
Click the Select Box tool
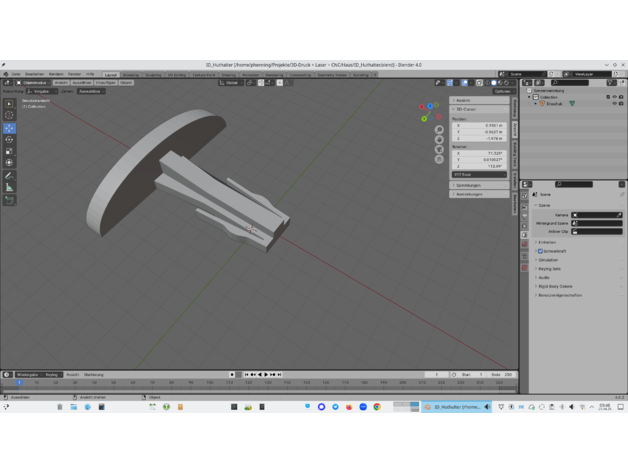(x=10, y=104)
